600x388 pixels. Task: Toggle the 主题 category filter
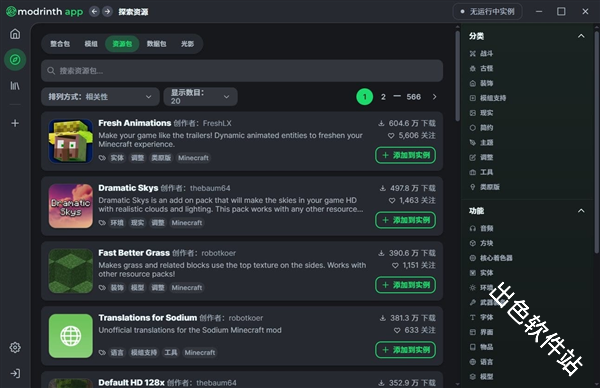click(x=481, y=143)
